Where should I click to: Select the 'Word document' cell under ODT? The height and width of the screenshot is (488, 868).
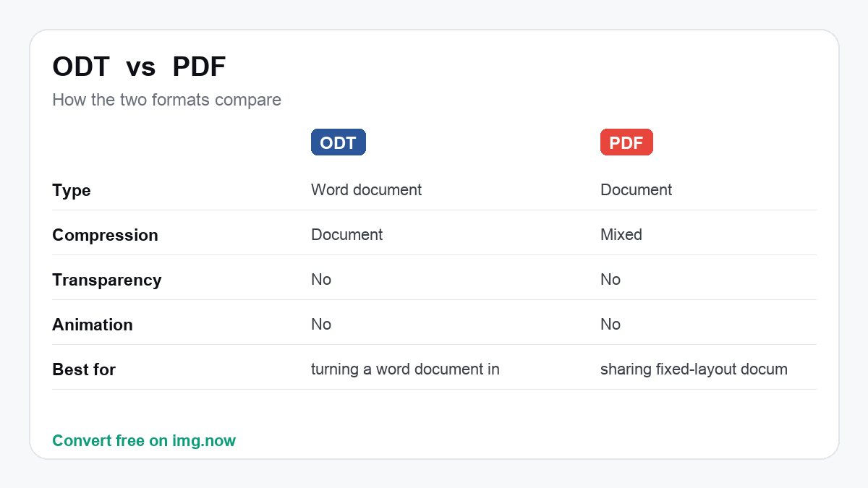click(x=366, y=189)
